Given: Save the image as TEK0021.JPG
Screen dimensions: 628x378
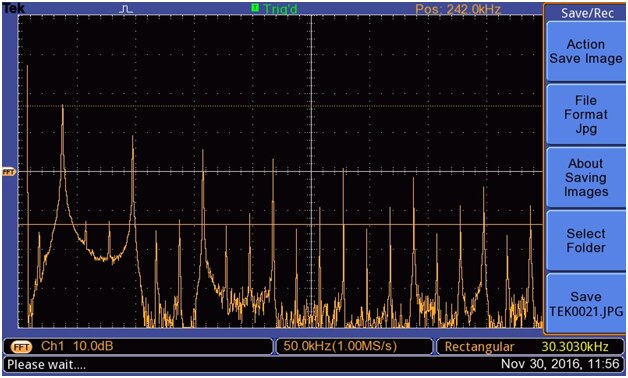Looking at the screenshot, I should click(x=586, y=304).
